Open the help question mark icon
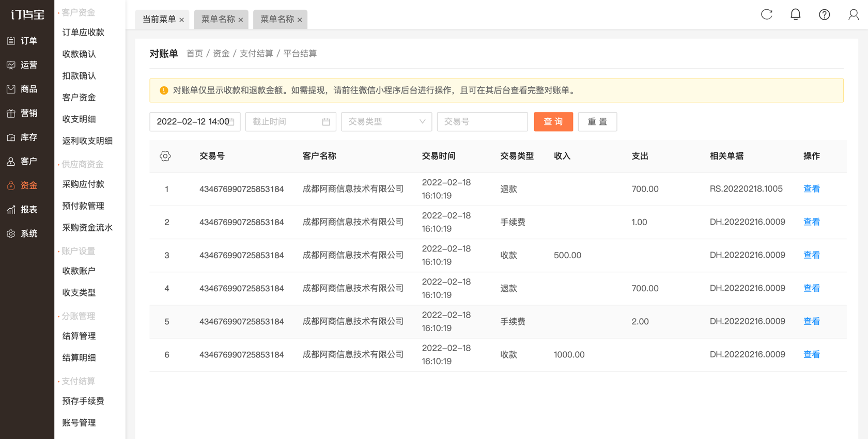The width and height of the screenshot is (868, 439). (x=825, y=14)
